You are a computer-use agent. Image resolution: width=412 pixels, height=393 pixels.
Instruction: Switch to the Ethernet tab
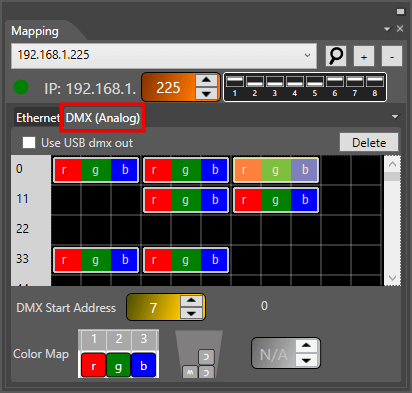click(x=37, y=118)
